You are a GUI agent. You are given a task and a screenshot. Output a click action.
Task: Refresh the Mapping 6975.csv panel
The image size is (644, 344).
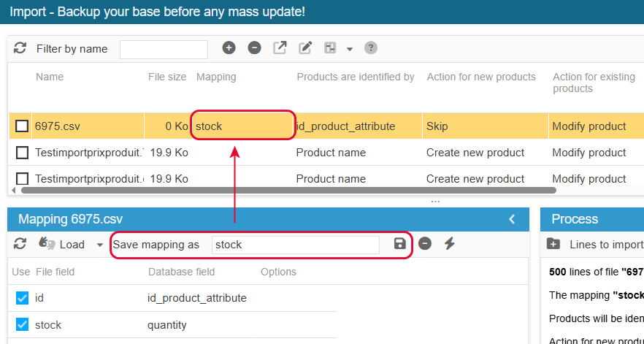tap(20, 244)
